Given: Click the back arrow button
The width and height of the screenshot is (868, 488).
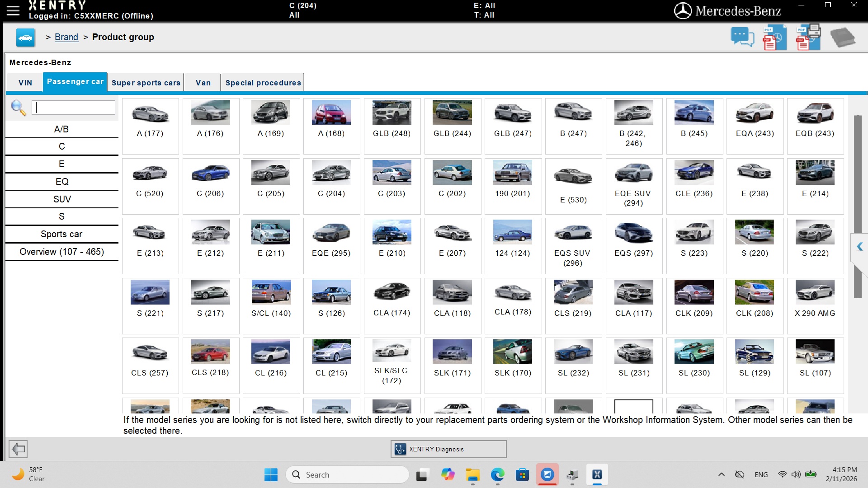Looking at the screenshot, I should pos(18,449).
